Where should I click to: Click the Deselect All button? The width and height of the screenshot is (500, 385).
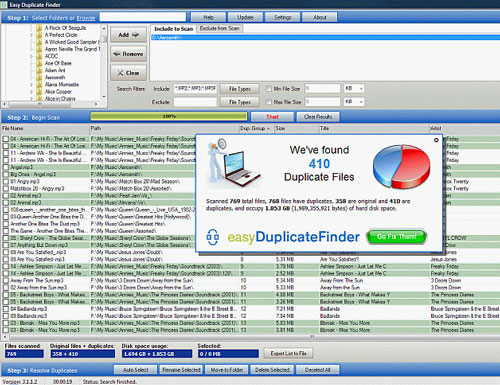(x=317, y=370)
